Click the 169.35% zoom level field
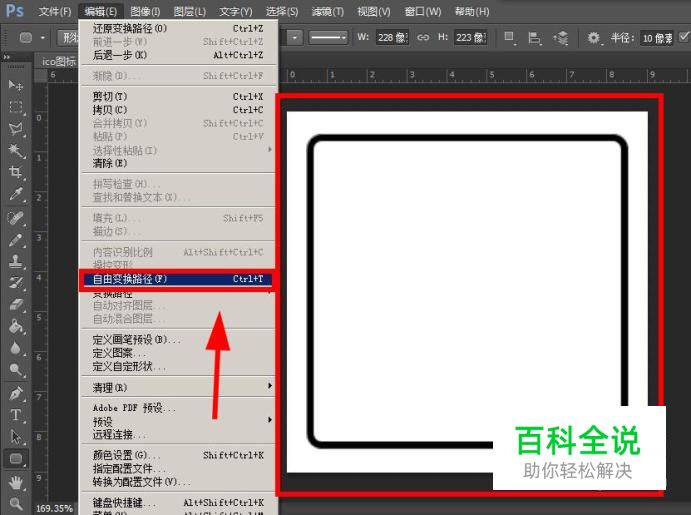The height and width of the screenshot is (515, 691). tap(54, 508)
